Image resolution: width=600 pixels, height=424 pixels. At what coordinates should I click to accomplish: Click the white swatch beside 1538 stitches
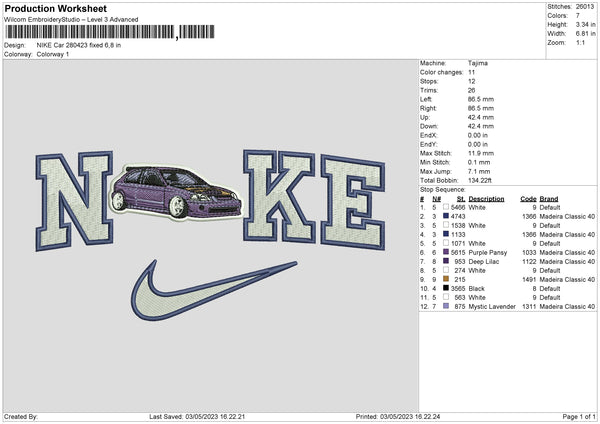pos(446,225)
